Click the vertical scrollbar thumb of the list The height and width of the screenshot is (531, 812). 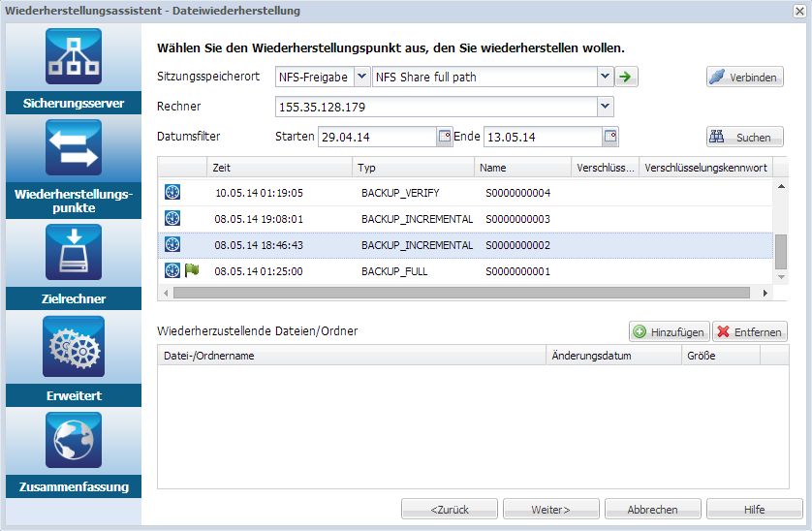[781, 252]
